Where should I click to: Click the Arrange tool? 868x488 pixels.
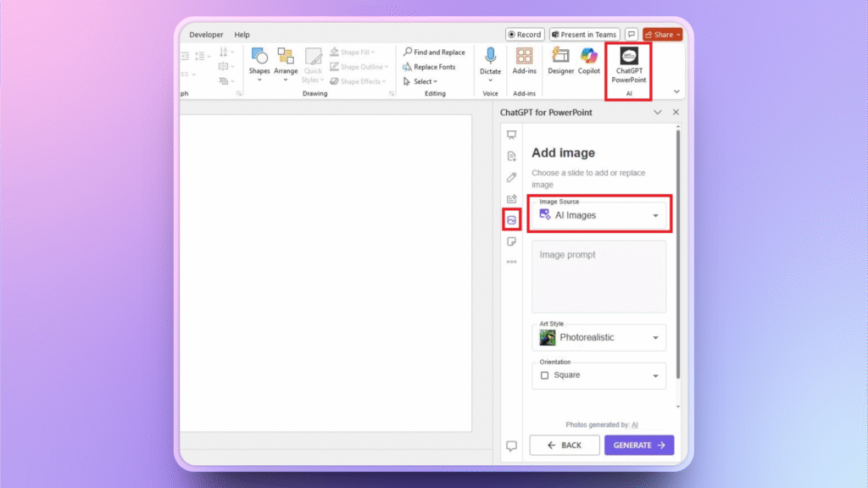tap(286, 61)
